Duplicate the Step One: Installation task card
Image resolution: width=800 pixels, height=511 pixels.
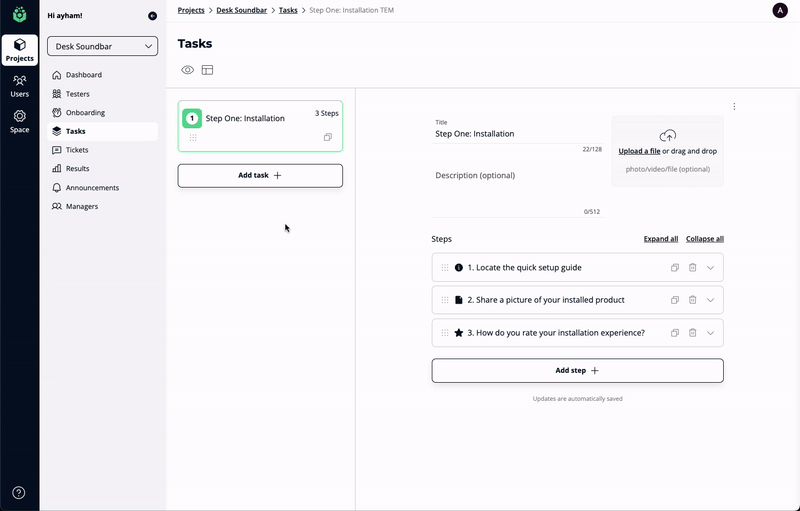coord(328,137)
